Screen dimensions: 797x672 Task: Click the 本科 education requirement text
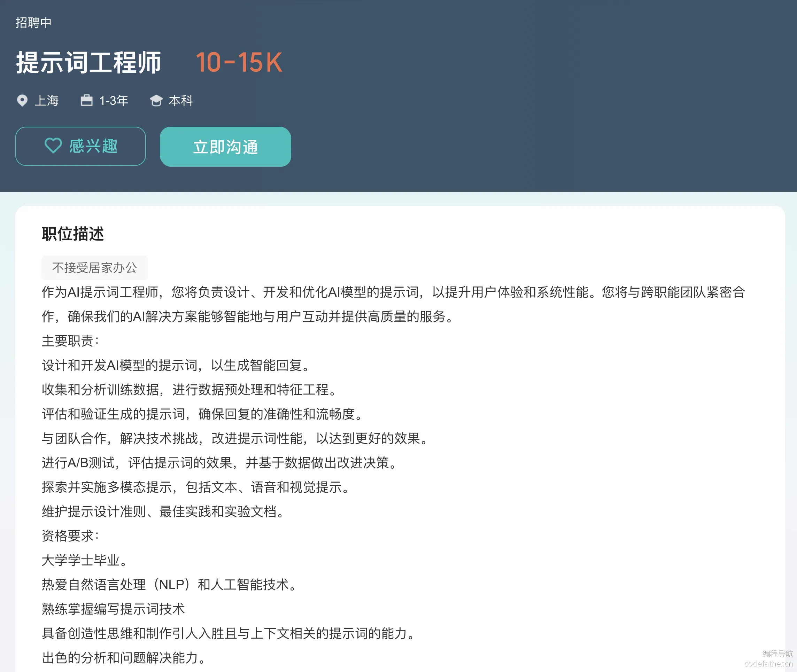(181, 101)
